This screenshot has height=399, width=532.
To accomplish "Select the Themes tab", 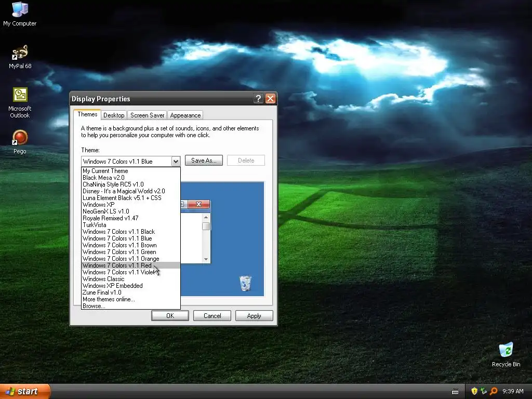I will click(87, 114).
